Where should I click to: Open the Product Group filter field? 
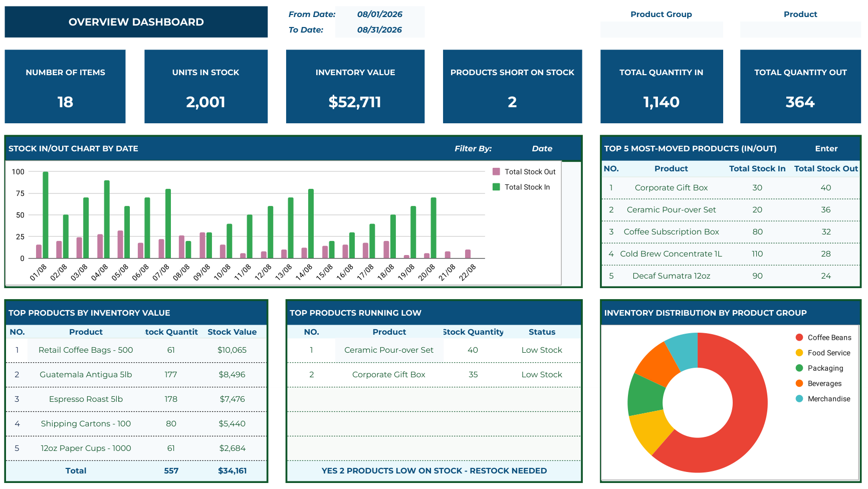tap(661, 30)
